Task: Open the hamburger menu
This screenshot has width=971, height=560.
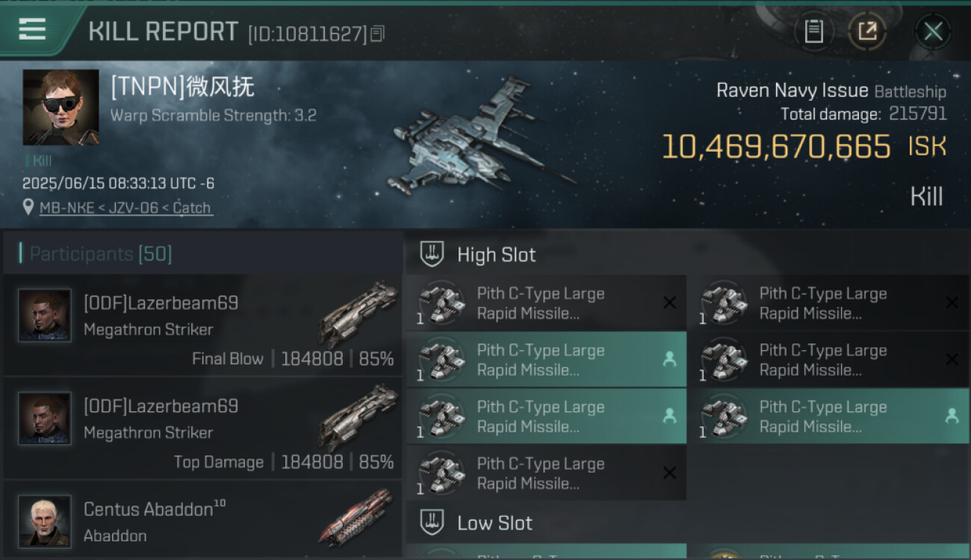Action: pos(32,30)
